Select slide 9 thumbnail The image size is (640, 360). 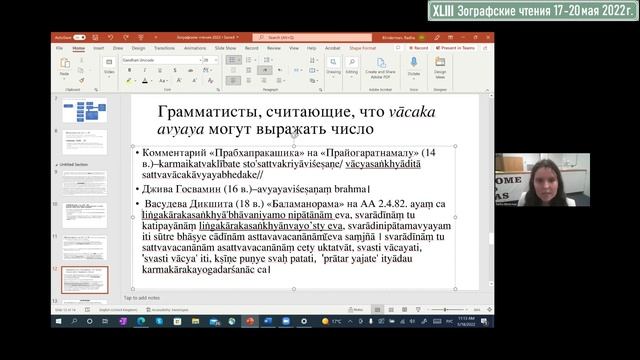pos(85,183)
